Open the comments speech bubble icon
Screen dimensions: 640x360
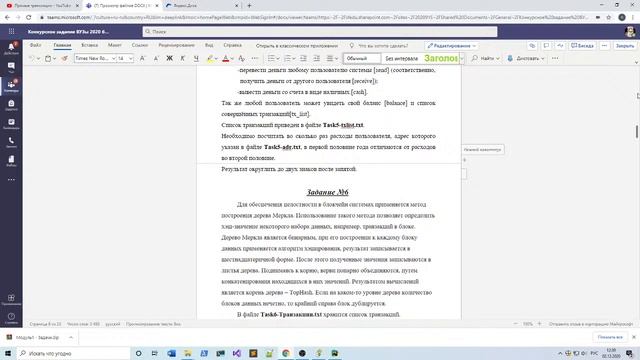(546, 46)
